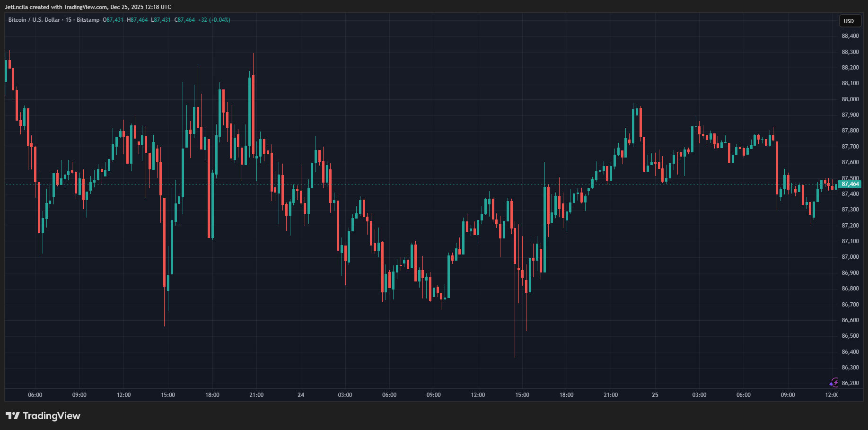Screen dimensions: 868x430
Task: Open the USD currency selector
Action: tap(849, 21)
